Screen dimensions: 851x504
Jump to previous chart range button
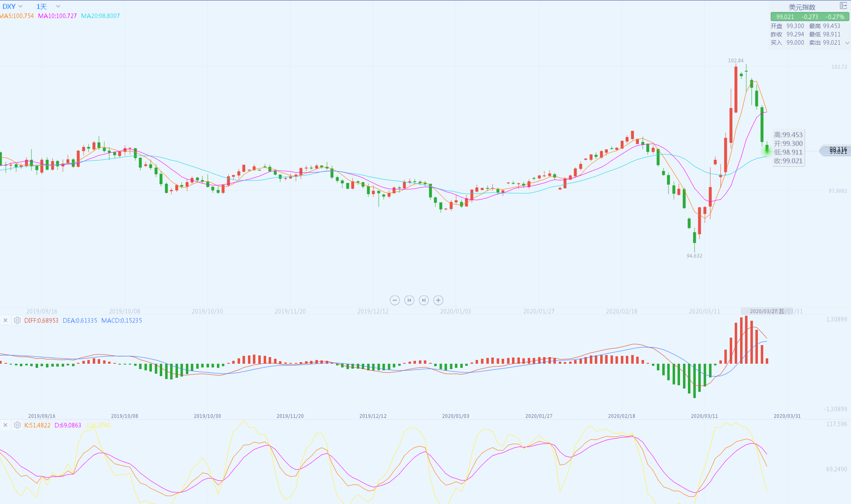[x=409, y=300]
